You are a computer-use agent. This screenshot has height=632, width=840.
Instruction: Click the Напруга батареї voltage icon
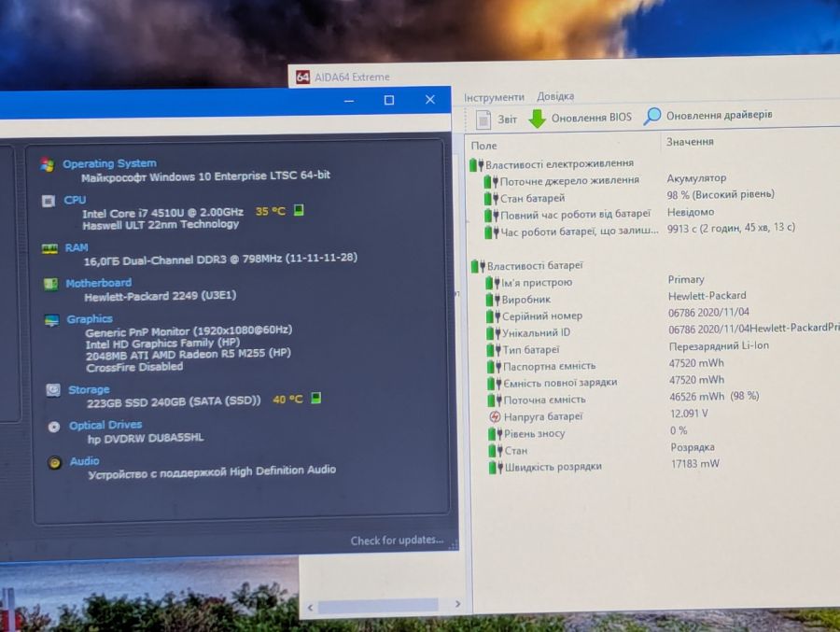pos(495,416)
